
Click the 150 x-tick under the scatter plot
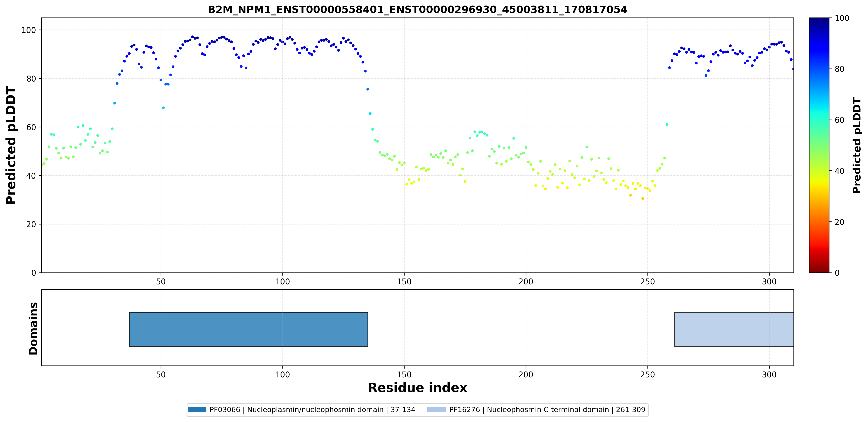(404, 282)
